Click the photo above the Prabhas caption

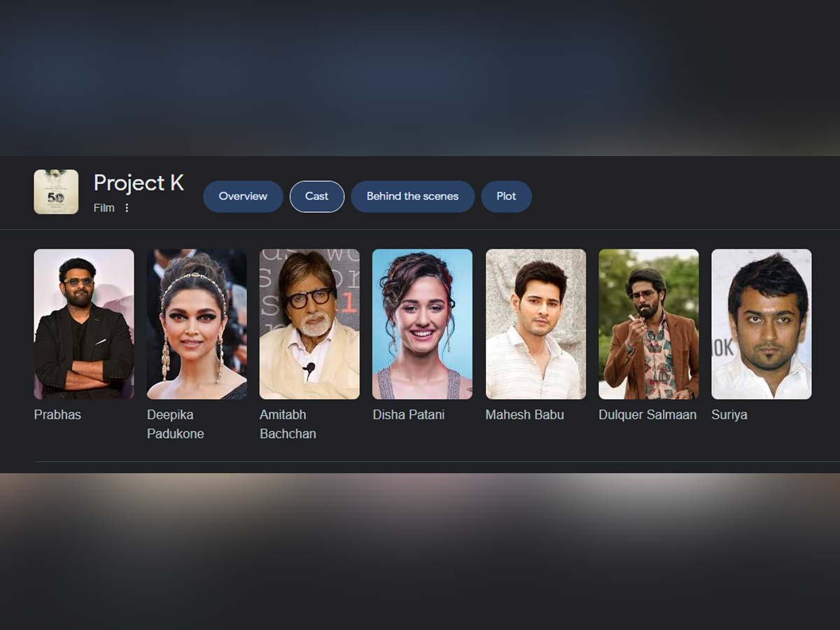84,324
